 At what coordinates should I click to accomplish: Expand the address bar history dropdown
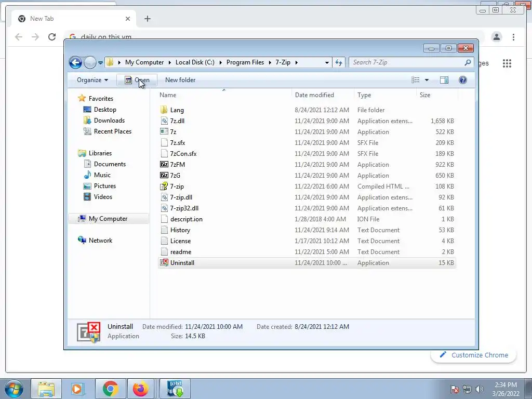click(327, 62)
